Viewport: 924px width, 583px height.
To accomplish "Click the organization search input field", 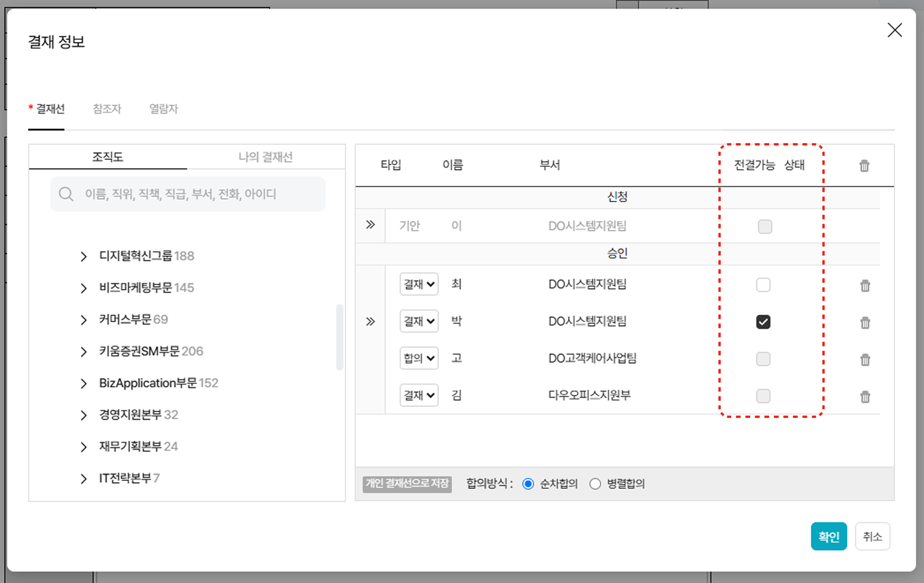I will [x=188, y=194].
